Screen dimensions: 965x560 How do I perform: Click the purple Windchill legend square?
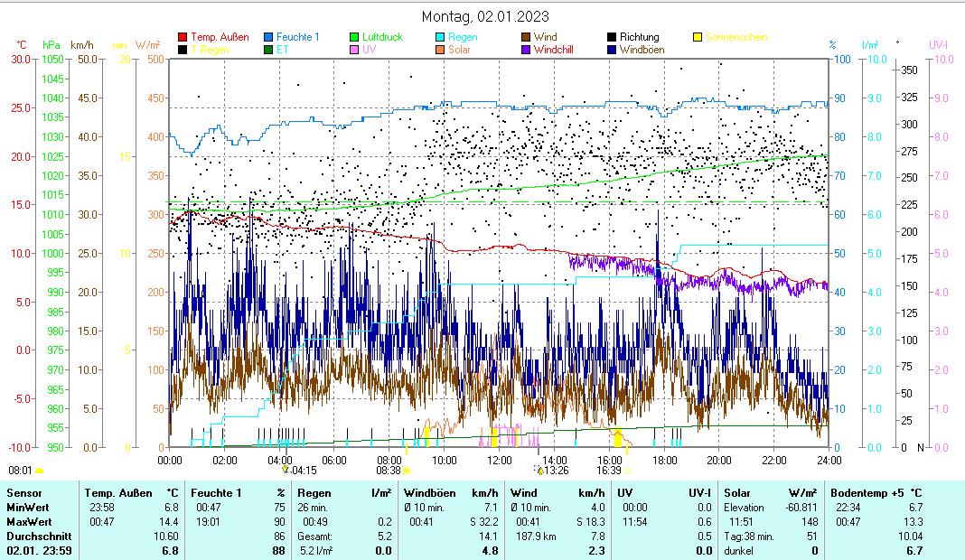coord(526,50)
